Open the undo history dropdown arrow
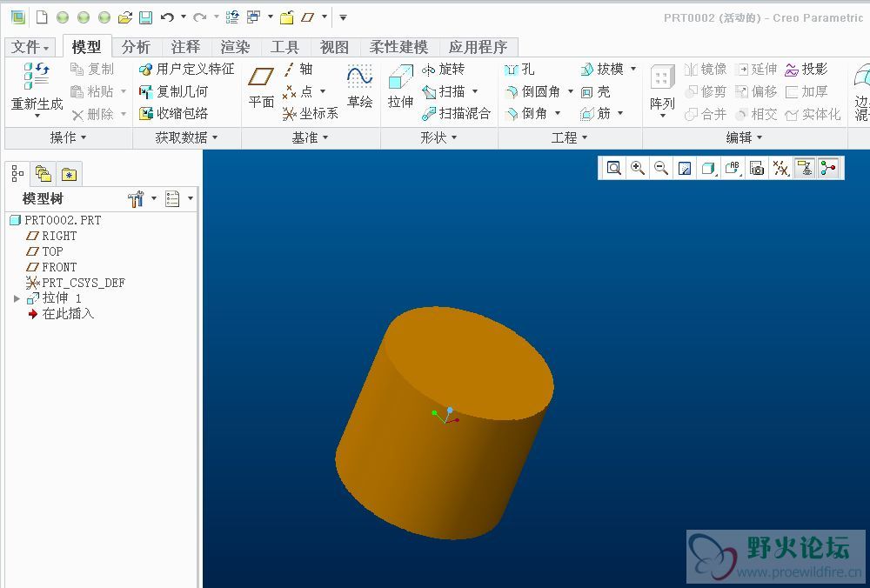Screen dimensions: 870x588 [x=184, y=17]
